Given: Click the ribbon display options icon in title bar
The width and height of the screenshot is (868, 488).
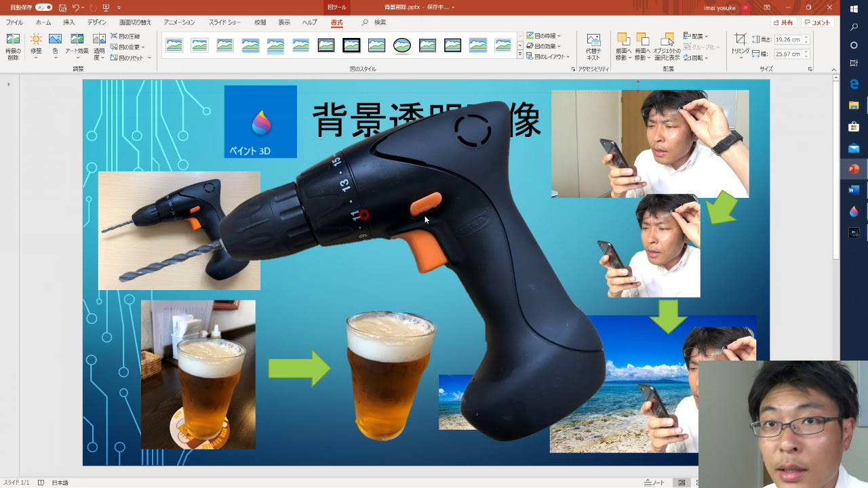Looking at the screenshot, I should point(767,7).
